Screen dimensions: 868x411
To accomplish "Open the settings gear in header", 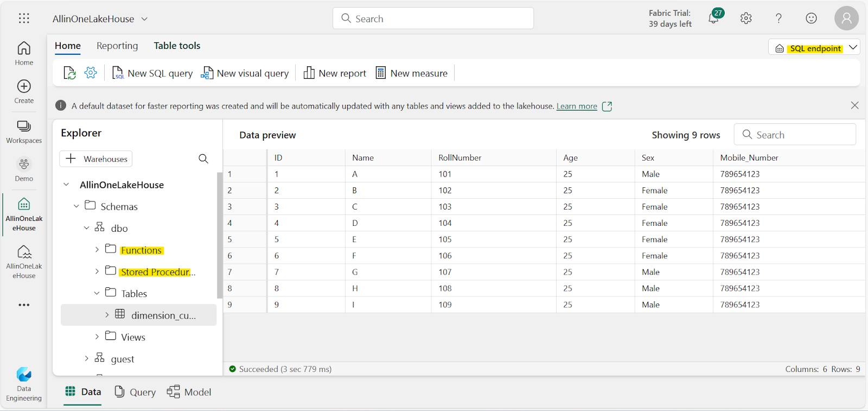I will pyautogui.click(x=746, y=18).
